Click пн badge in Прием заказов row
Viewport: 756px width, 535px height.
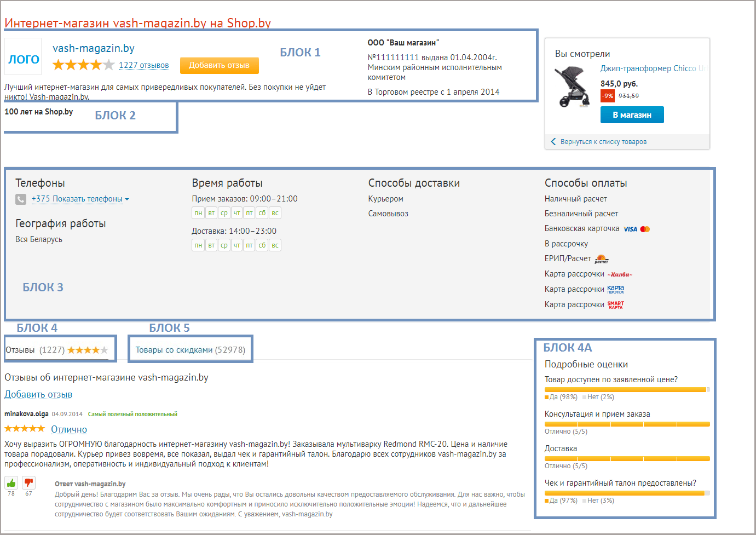coord(198,213)
